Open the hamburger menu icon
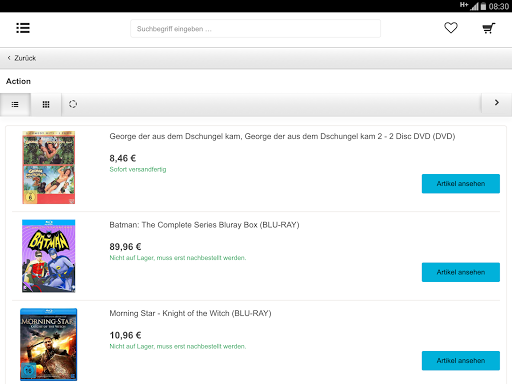512x384 pixels. coord(23,28)
